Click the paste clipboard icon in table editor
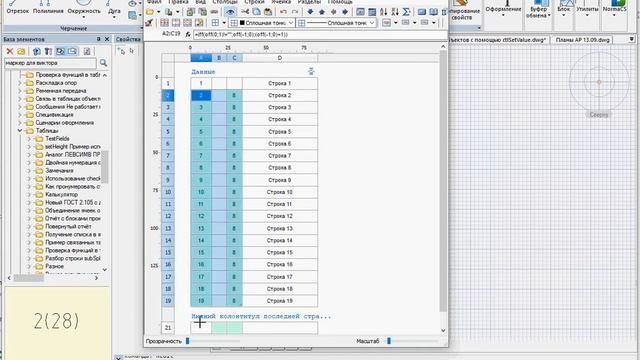 [268, 12]
